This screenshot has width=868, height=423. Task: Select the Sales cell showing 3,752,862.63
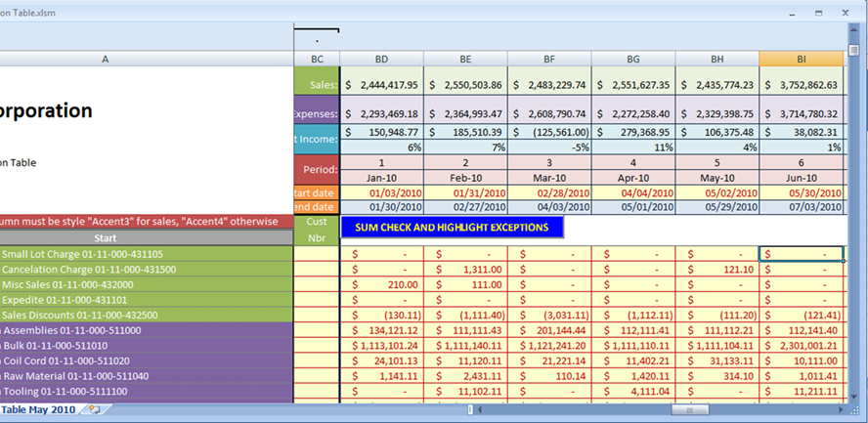tap(801, 81)
